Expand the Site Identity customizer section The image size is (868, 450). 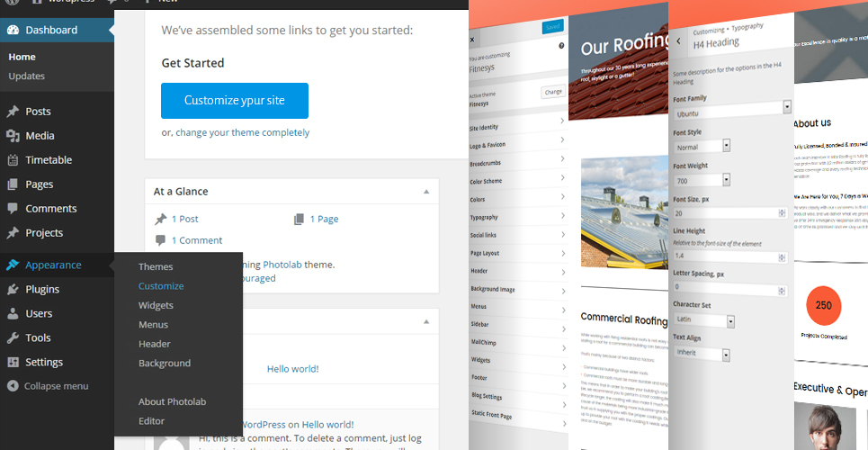[517, 125]
